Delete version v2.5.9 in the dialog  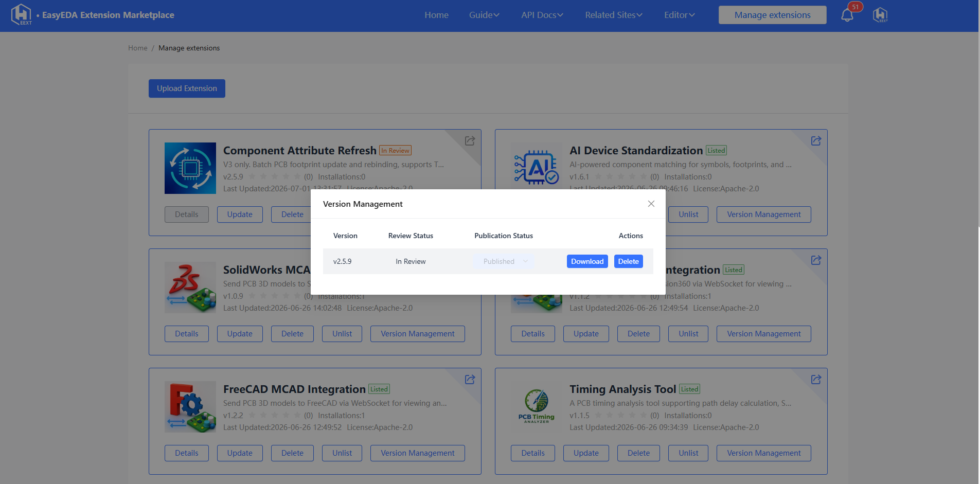pos(628,261)
